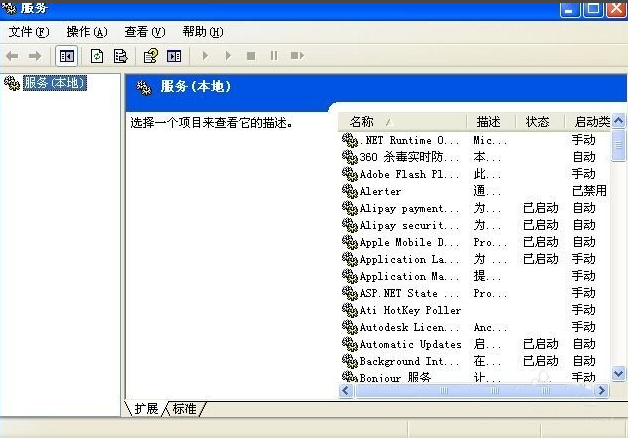Click the vertical scrollbar down arrow
Screen dimensions: 628x438
[618, 374]
